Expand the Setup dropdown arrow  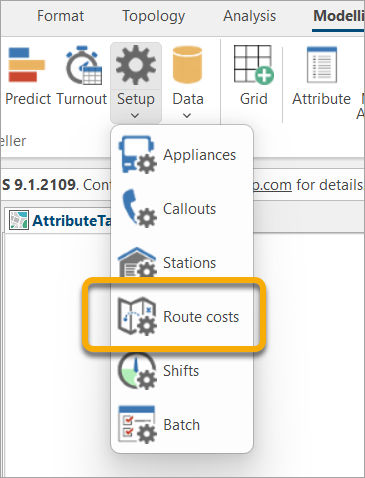coord(135,116)
